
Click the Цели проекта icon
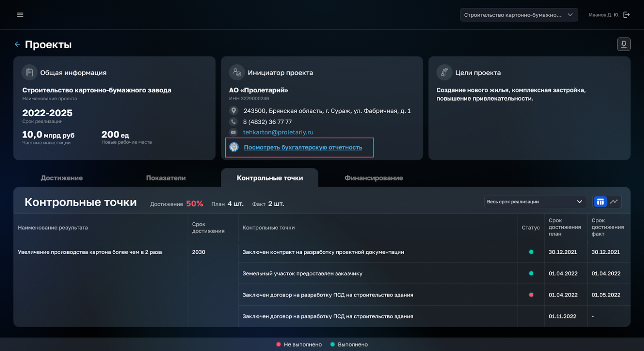[x=444, y=73]
